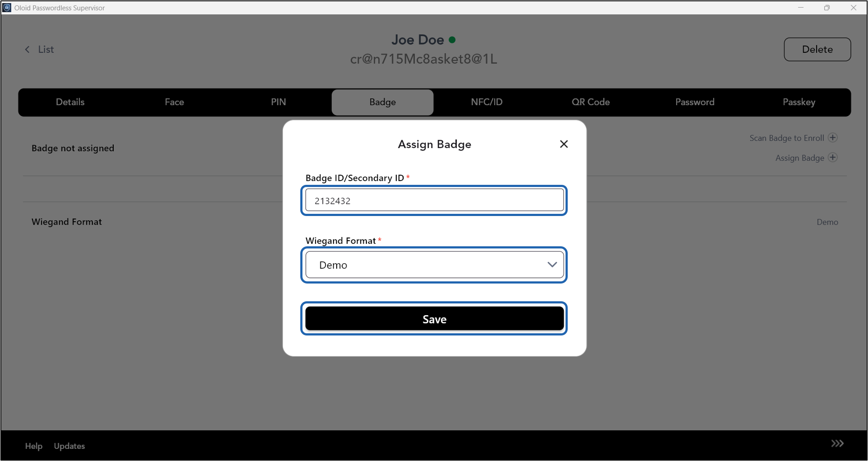Switch to the Face tab
868x461 pixels.
click(174, 102)
